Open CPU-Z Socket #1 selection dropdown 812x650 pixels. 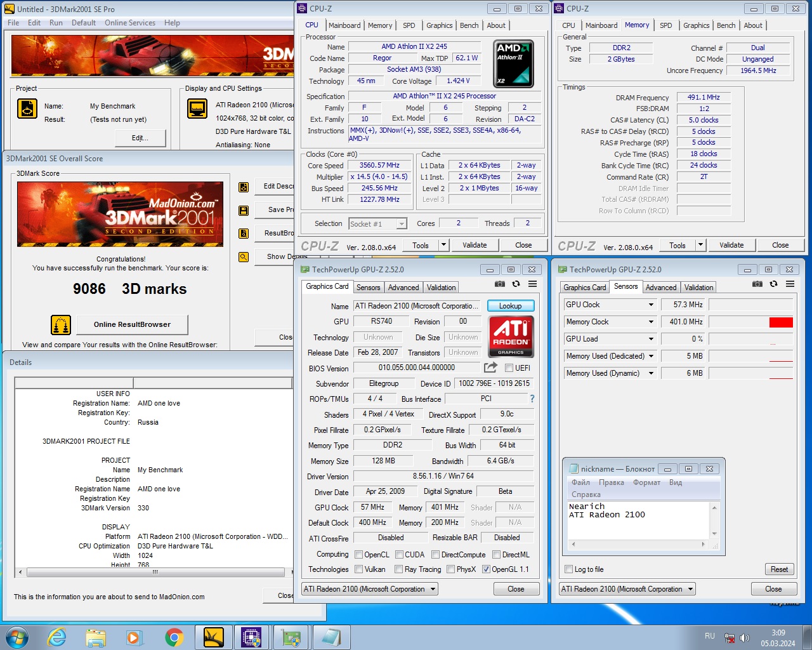[x=401, y=223]
